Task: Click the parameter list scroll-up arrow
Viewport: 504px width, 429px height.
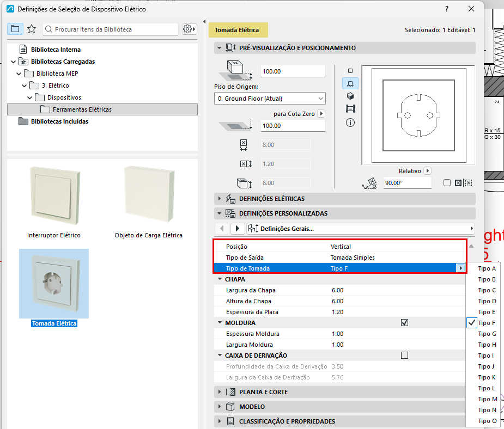Action: [471, 246]
